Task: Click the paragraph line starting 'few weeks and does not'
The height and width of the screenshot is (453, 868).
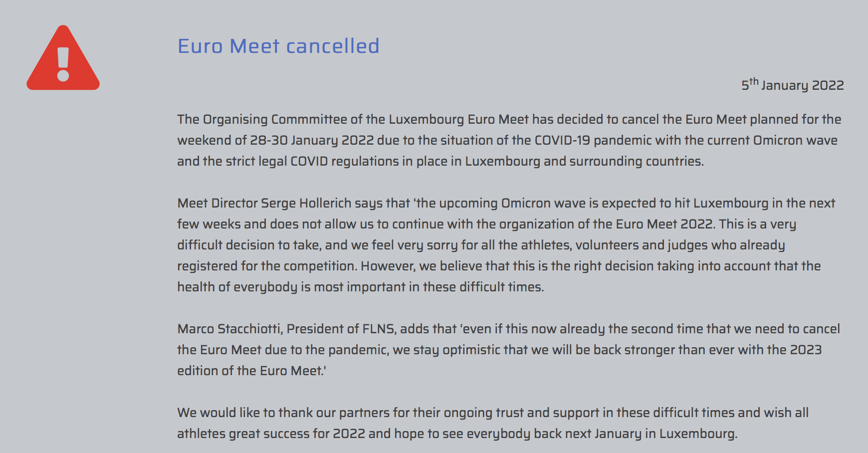Action: tap(486, 224)
